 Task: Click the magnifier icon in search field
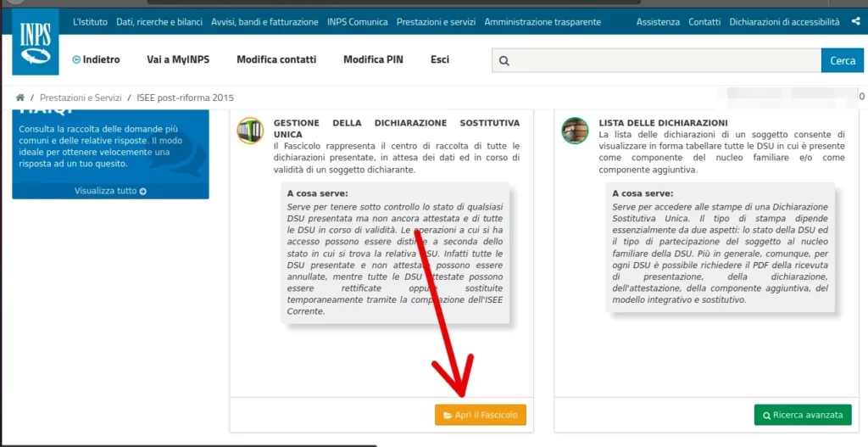(504, 61)
